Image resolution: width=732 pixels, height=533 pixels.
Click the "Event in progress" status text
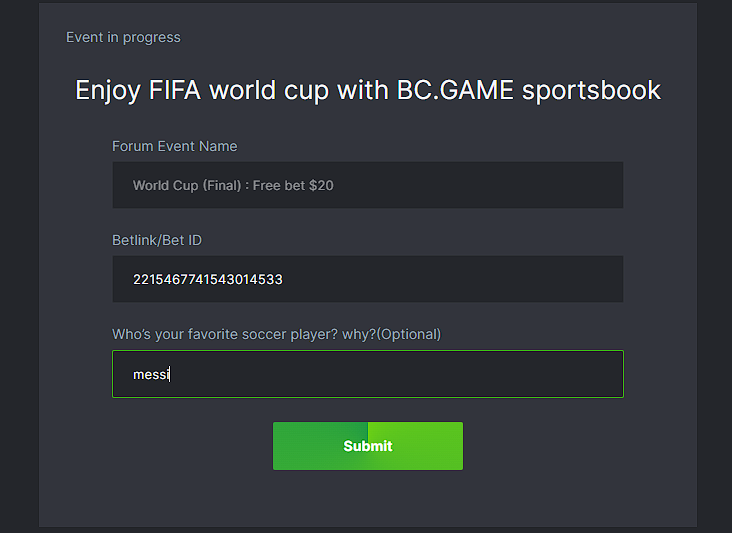[x=123, y=37]
